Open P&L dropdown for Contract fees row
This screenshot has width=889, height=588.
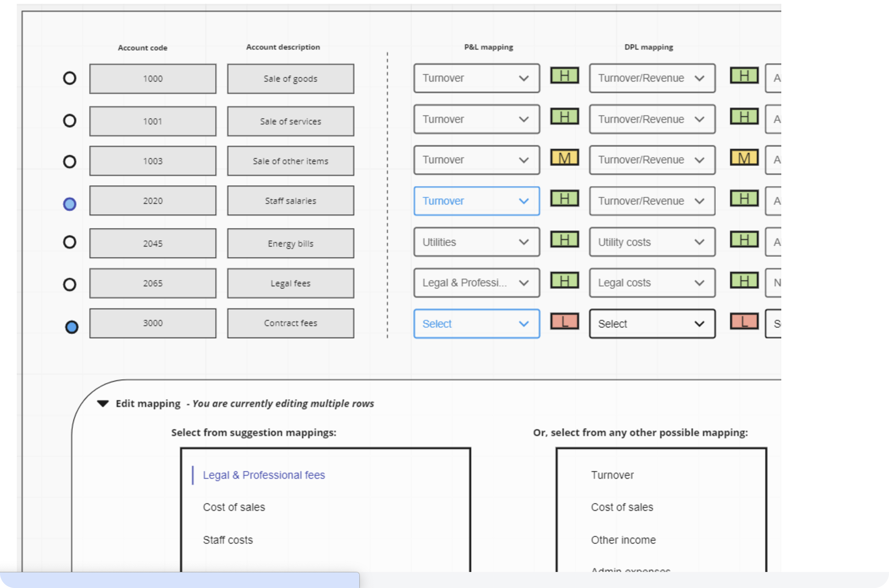coord(476,324)
